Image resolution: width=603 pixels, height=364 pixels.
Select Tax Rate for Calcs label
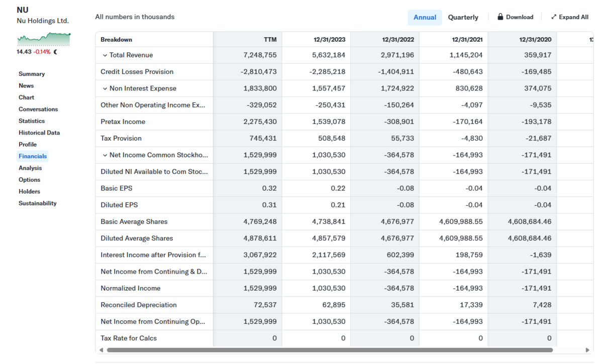coord(129,338)
